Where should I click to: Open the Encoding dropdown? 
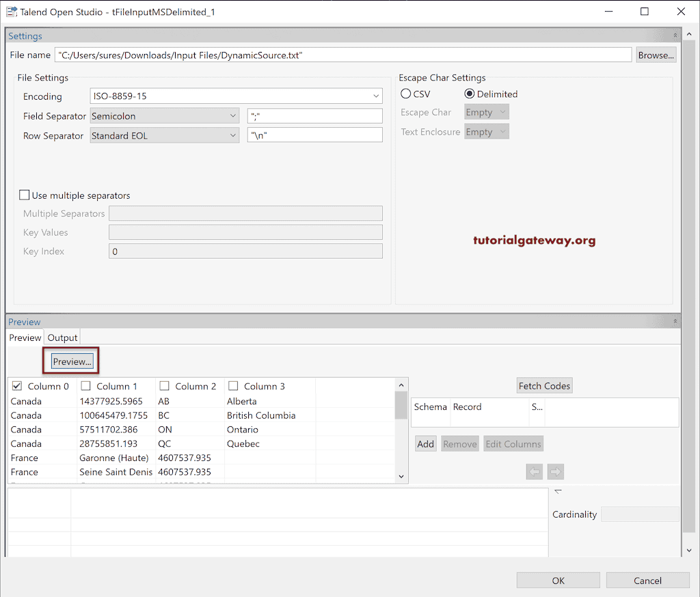click(x=375, y=96)
